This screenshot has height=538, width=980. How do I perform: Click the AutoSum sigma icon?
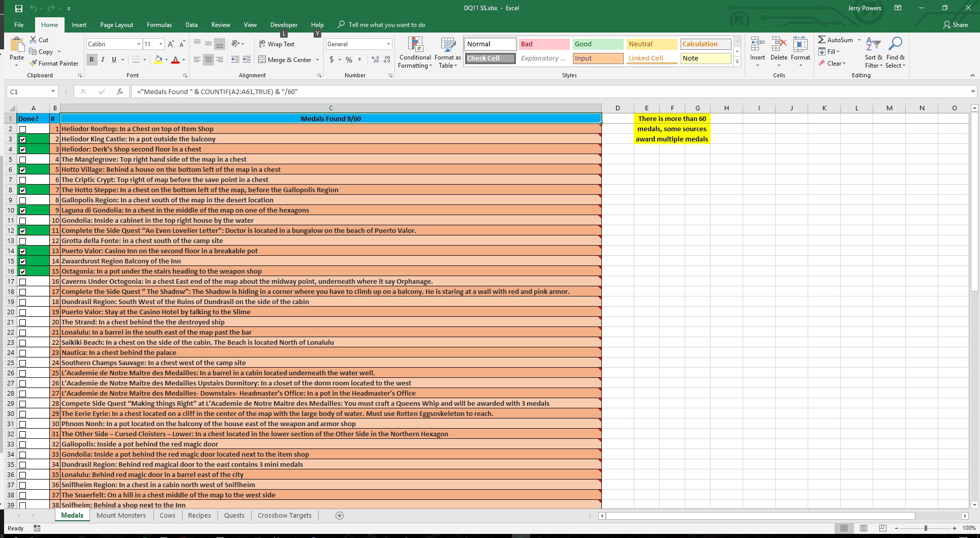coord(821,40)
